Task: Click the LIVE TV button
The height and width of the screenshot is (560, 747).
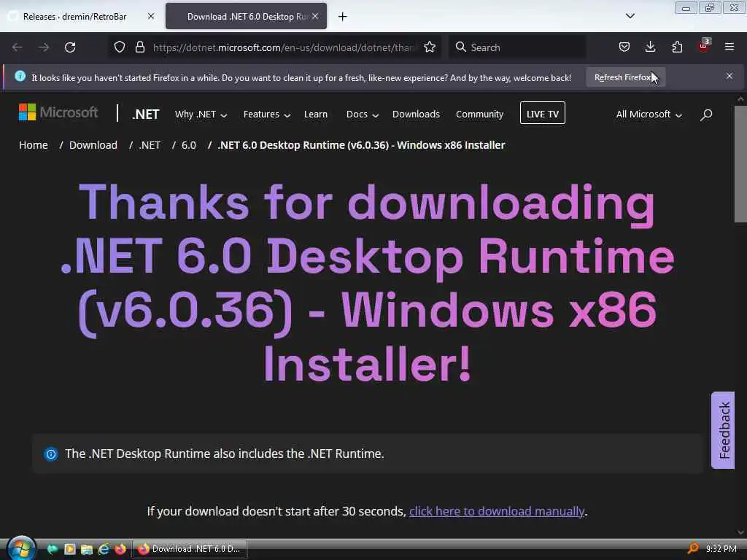Action: (543, 113)
